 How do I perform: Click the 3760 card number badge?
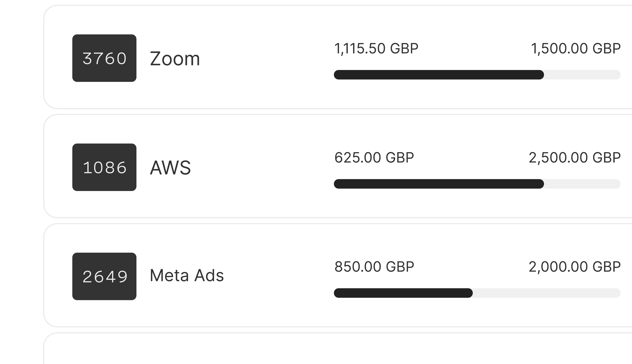coord(104,58)
